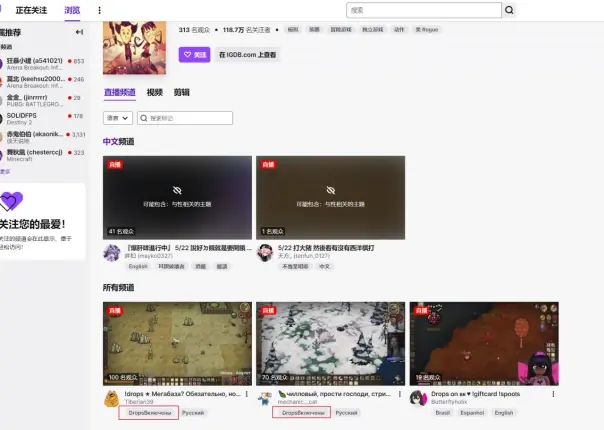Open the tenfun_0127 channel name link

click(304, 256)
